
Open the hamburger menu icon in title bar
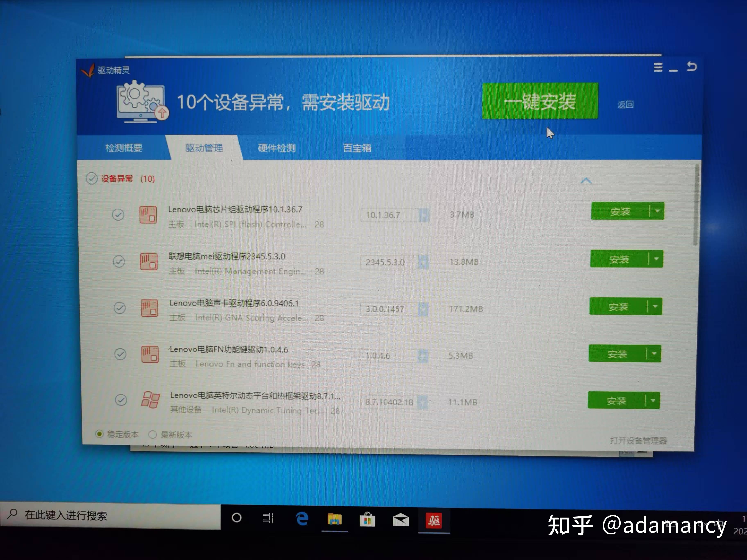[658, 68]
